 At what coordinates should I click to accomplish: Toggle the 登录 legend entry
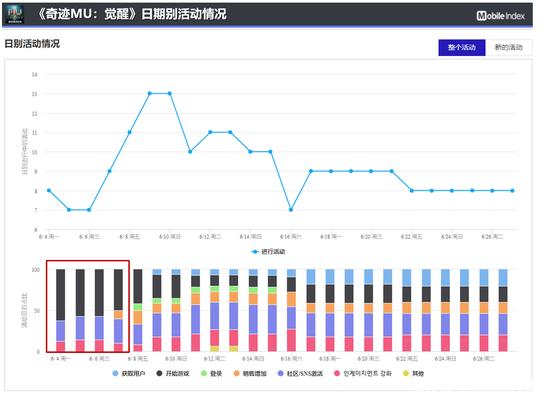[212, 373]
